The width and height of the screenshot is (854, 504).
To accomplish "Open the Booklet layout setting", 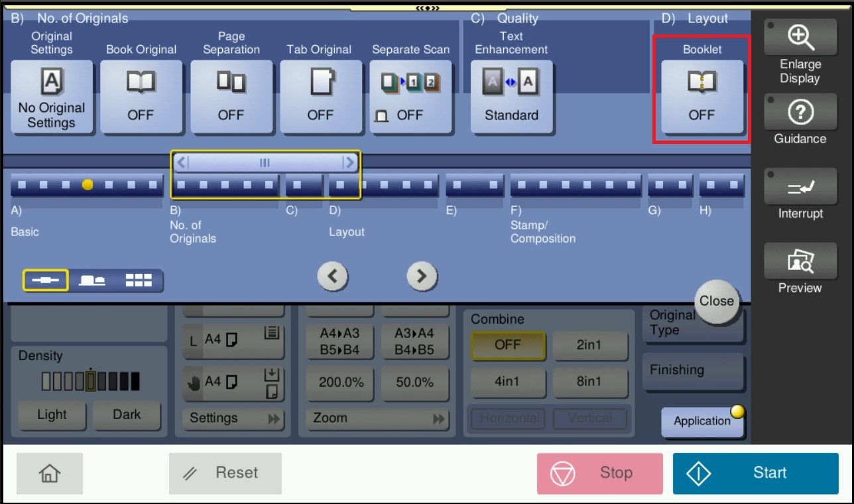I will (x=701, y=96).
